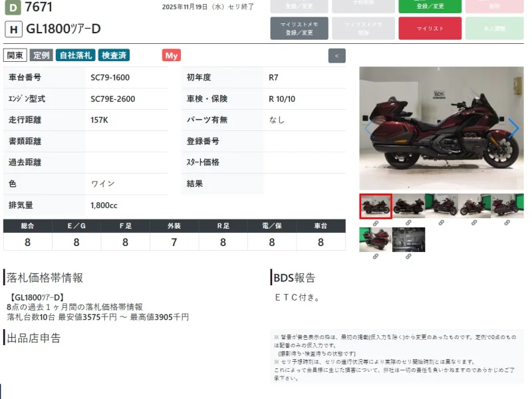The height and width of the screenshot is (399, 532).
Task: Click the parts value なし
Action: point(277,120)
